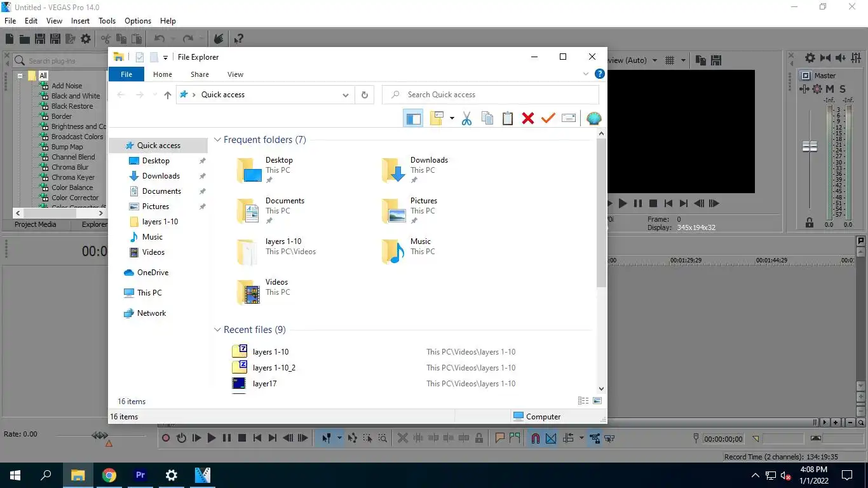This screenshot has width=868, height=488.
Task: Collapse the All folder in plug-ins tree
Action: (x=20, y=76)
